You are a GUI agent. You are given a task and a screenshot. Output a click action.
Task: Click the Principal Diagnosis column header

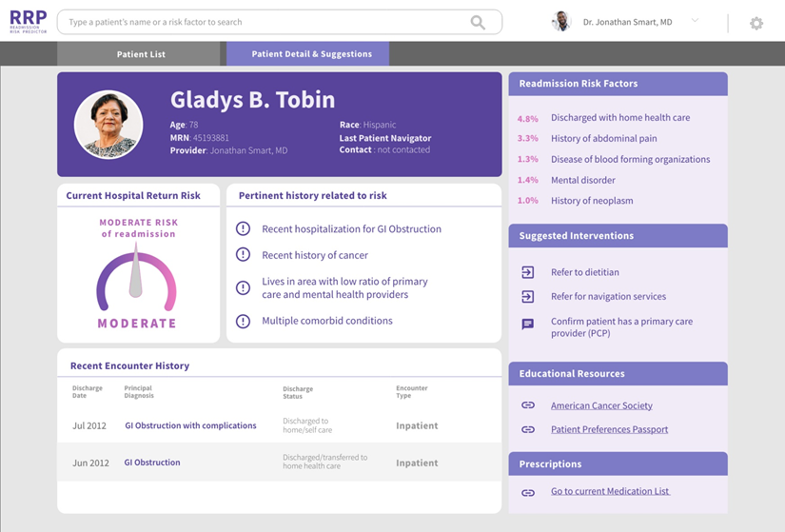click(139, 392)
